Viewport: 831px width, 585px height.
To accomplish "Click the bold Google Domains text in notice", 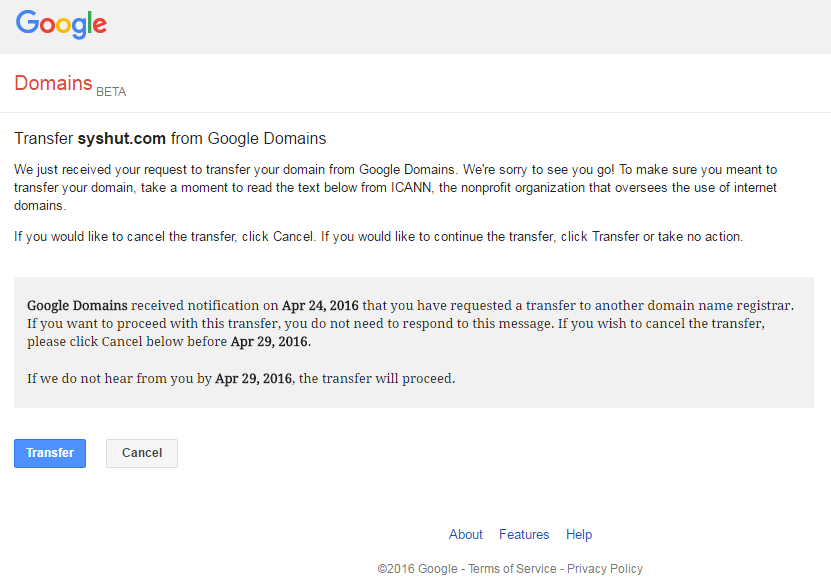I will point(77,306).
